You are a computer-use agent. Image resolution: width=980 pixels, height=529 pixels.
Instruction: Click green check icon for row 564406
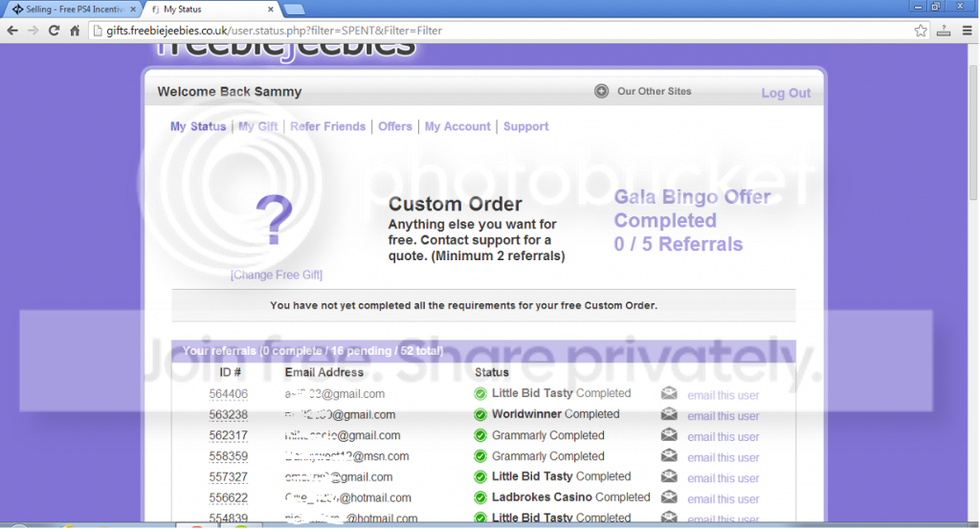(x=480, y=393)
